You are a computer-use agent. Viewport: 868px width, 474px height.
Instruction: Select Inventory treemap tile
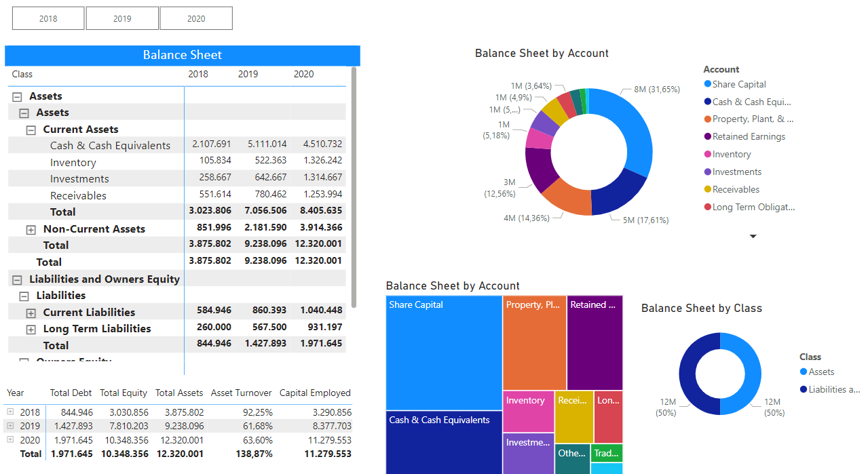(529, 412)
